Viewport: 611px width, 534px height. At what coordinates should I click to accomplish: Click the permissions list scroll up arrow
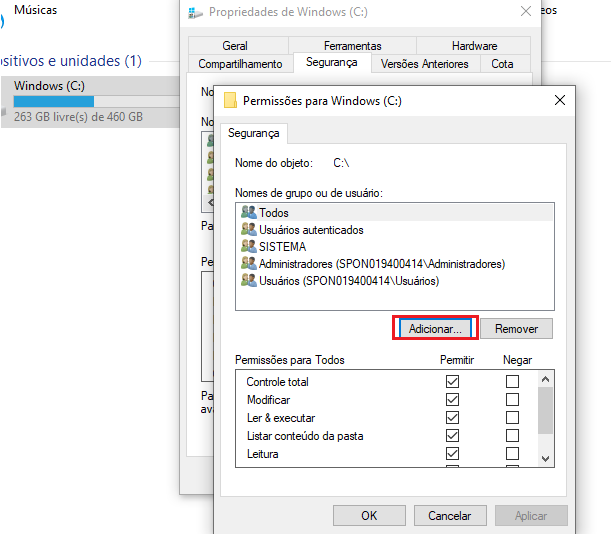point(546,379)
